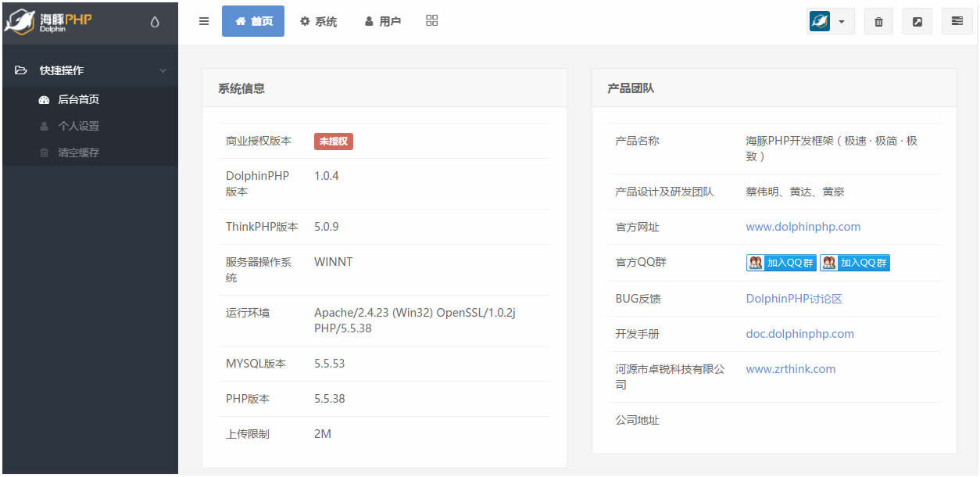Screen dimensions: 980x477
Task: Open the doc.dolphinphp.com manual link
Action: click(799, 334)
